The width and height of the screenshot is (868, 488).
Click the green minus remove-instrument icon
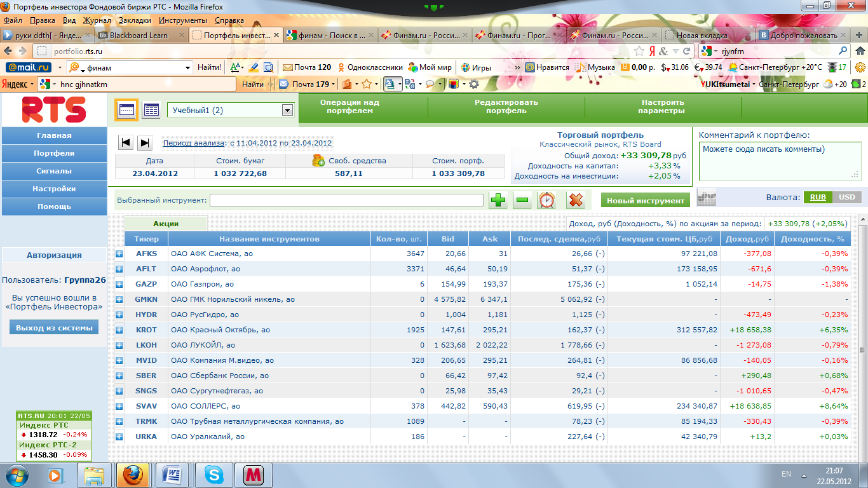pos(522,200)
